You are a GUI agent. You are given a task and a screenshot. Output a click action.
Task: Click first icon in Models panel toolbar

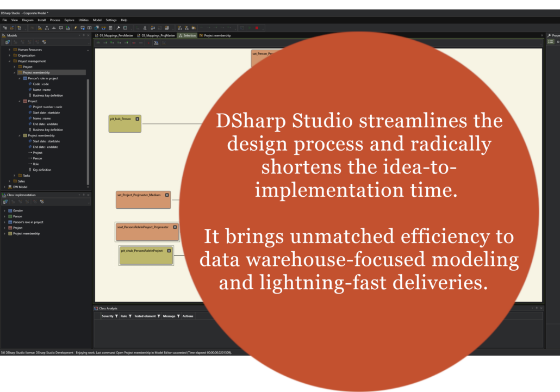(x=8, y=42)
